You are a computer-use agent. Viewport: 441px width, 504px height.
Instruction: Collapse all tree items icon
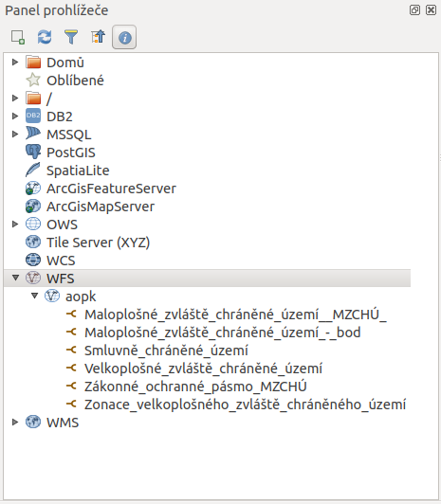pyautogui.click(x=98, y=37)
